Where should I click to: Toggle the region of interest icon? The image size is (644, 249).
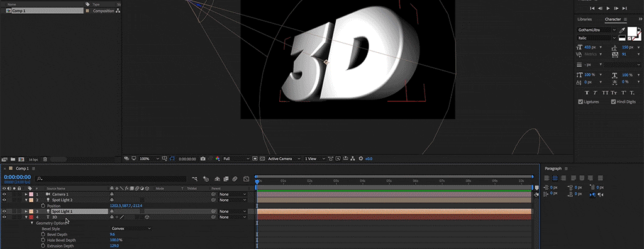255,158
